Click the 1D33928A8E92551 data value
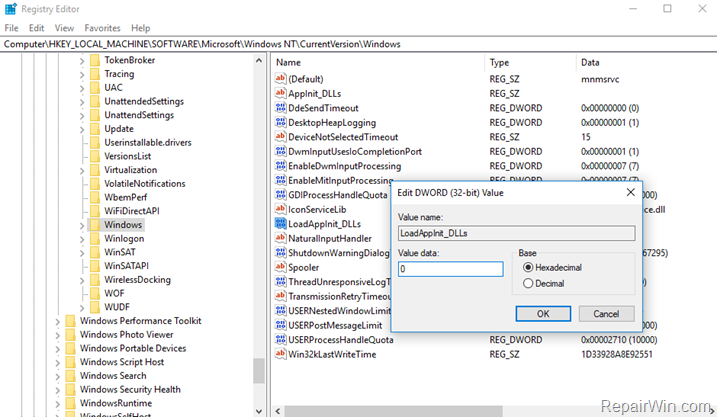Viewport: 717px width, 417px height. (x=616, y=354)
